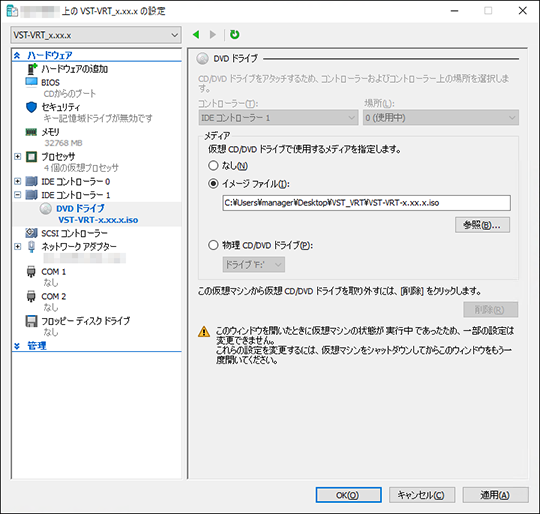The width and height of the screenshot is (540, 514).
Task: Open the COM 1 port settings
Action: (x=53, y=272)
